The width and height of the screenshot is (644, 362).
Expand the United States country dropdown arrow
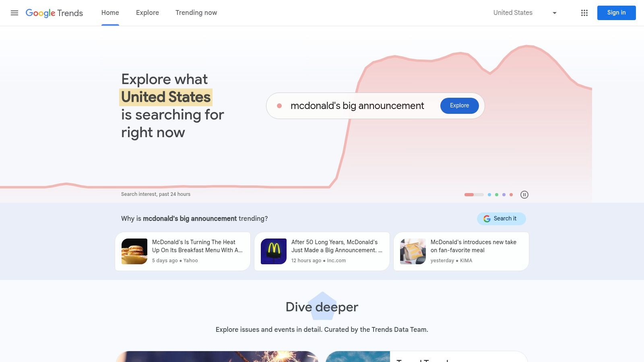pos(555,13)
